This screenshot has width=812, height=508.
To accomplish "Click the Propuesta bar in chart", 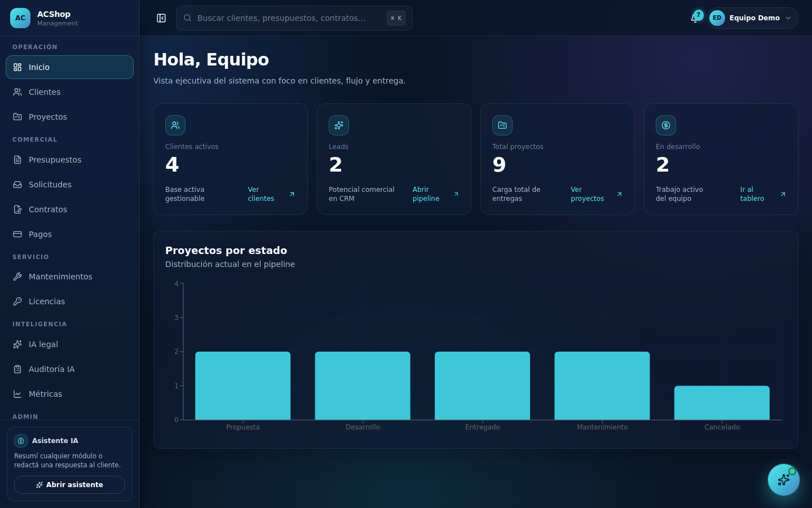I will click(x=243, y=386).
